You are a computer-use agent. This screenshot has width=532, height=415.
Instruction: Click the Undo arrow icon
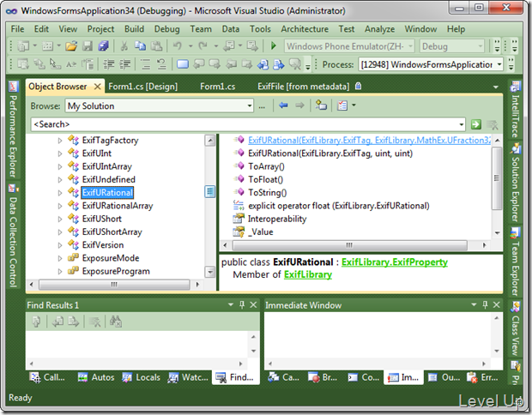pos(178,45)
